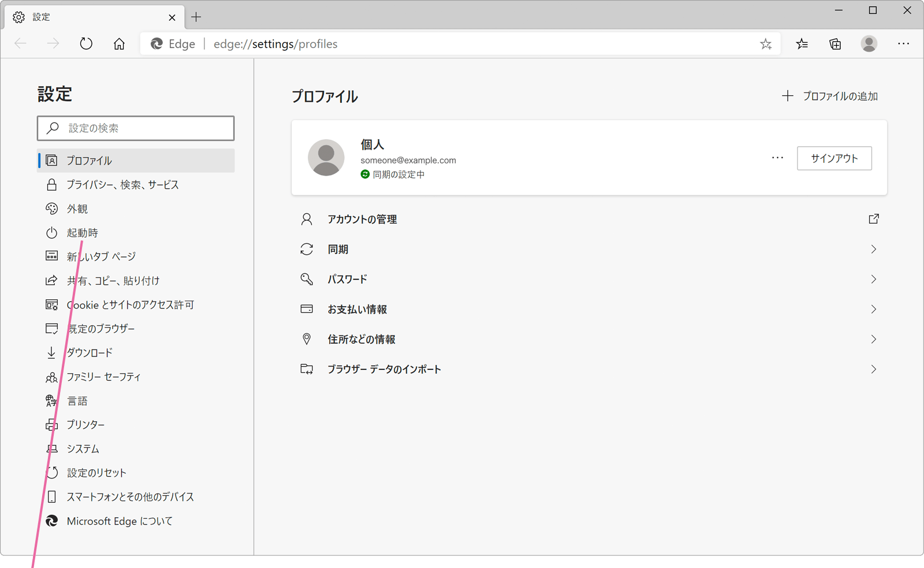Image resolution: width=924 pixels, height=568 pixels.
Task: Close the 設定 tab
Action: coord(172,18)
